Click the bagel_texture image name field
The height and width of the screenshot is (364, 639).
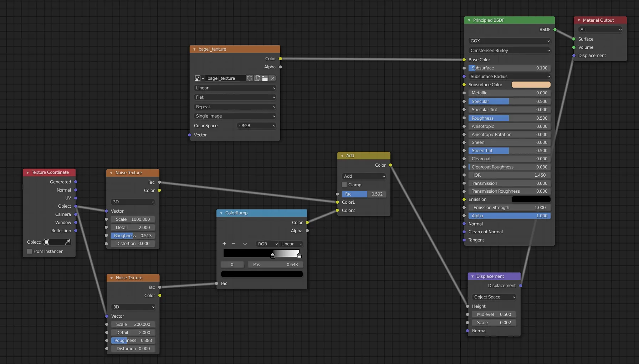click(225, 78)
